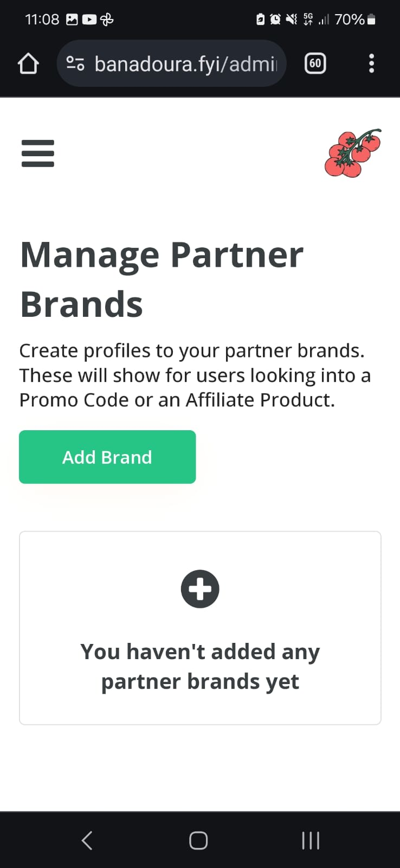Tap the description paragraph about partner brands

pyautogui.click(x=195, y=375)
